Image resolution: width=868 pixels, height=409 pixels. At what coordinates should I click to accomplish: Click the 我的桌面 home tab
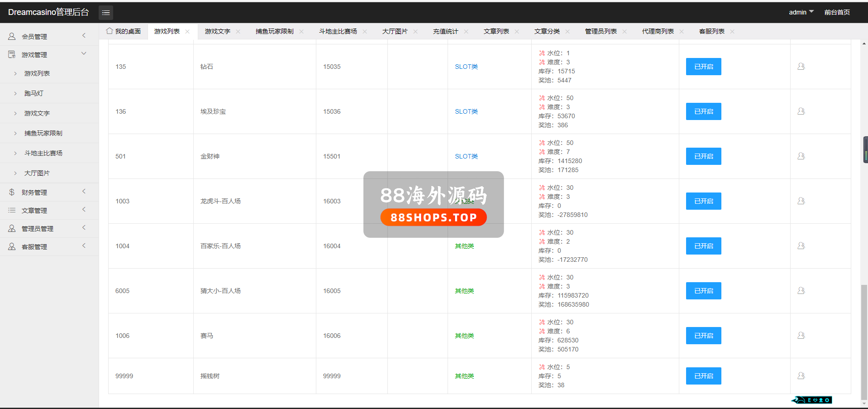[x=124, y=31]
